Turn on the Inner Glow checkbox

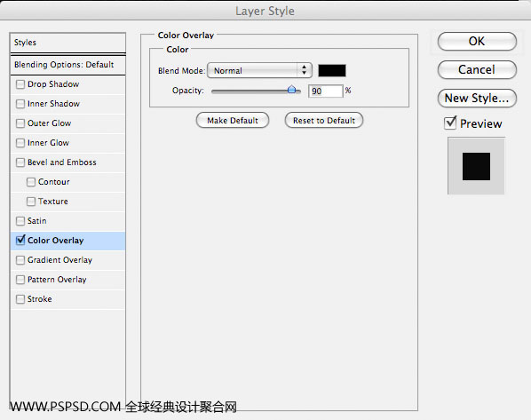click(x=20, y=143)
